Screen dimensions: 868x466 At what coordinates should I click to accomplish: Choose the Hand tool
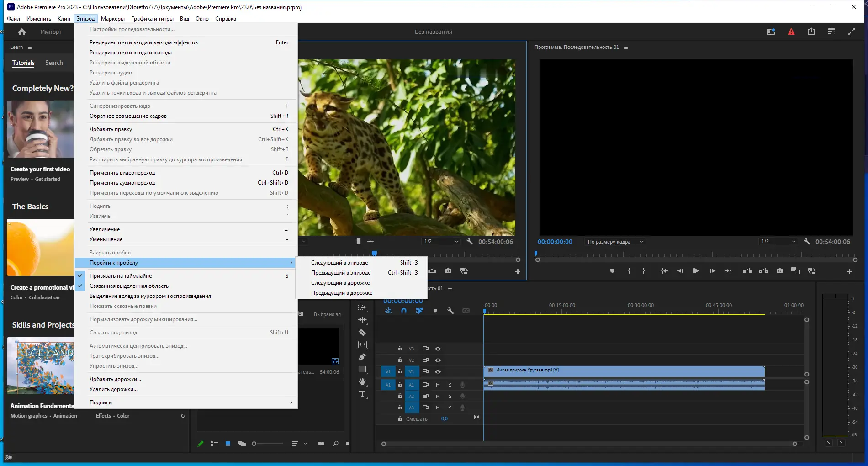(x=362, y=381)
